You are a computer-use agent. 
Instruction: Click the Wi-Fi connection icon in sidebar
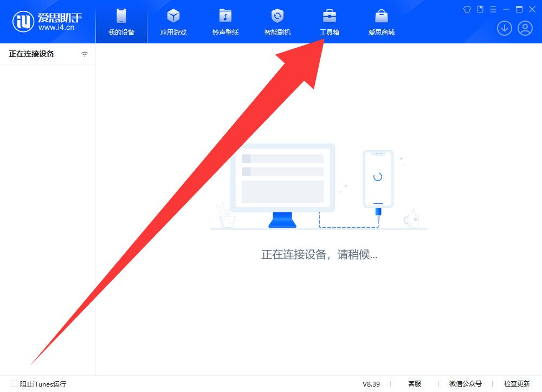point(85,54)
